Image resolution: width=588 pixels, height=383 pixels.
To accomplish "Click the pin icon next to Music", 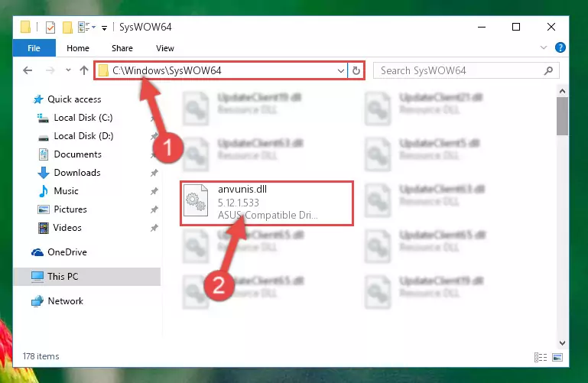I will tap(154, 191).
